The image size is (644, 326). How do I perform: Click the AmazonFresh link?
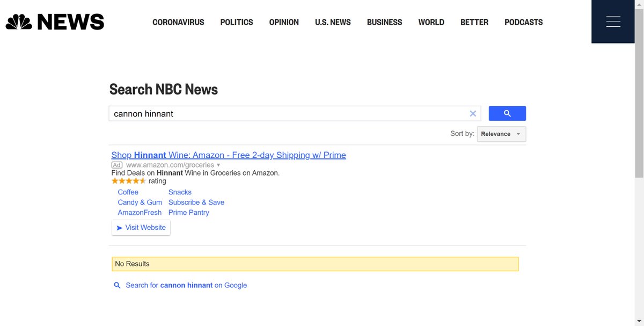[x=140, y=213]
